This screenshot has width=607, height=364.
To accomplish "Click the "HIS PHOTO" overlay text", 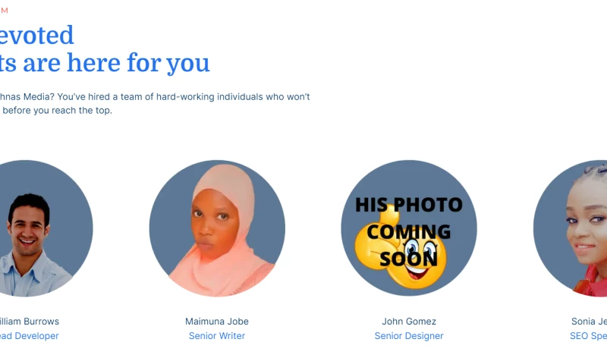I will [409, 205].
